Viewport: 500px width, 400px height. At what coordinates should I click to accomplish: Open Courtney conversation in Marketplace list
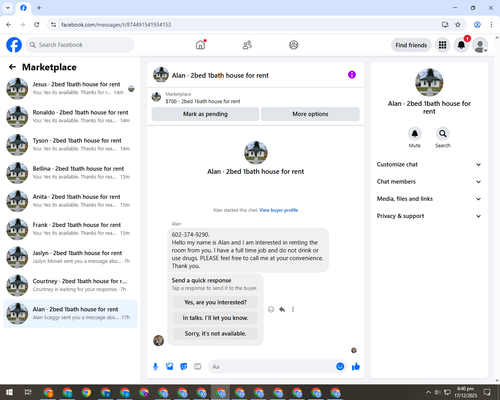click(x=70, y=285)
